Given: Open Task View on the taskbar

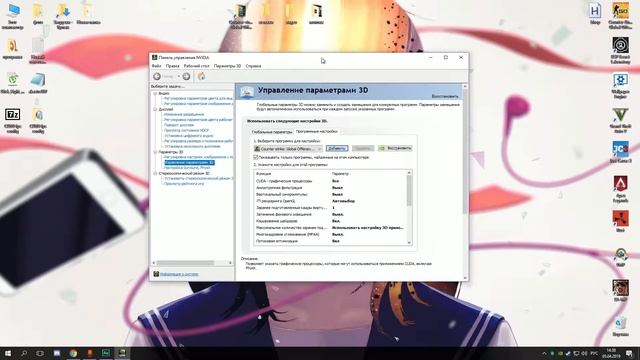Looking at the screenshot, I should click(x=40, y=353).
